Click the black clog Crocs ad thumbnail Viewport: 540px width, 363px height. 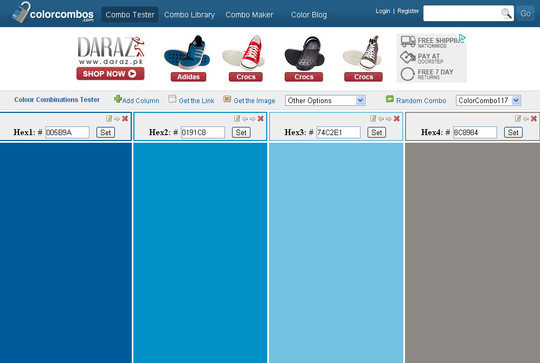[304, 52]
